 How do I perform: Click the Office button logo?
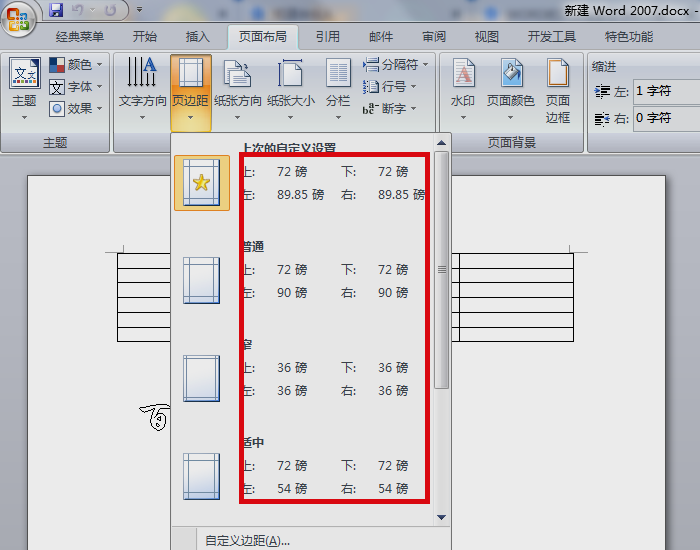[18, 18]
